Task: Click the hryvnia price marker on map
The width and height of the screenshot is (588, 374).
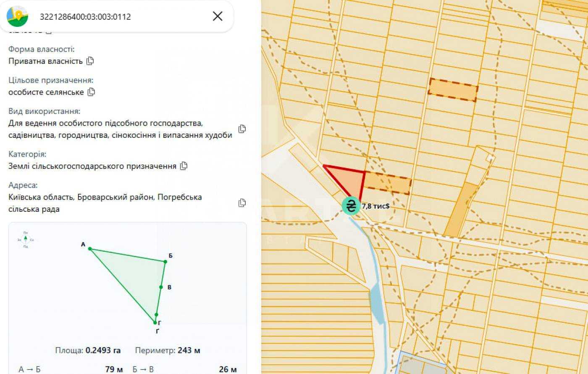Action: (x=351, y=206)
